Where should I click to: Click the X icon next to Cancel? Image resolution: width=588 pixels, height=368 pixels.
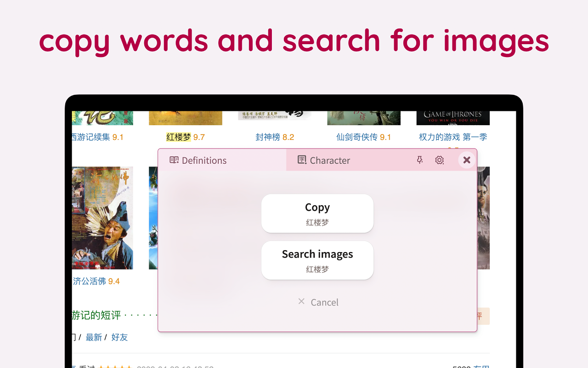301,301
